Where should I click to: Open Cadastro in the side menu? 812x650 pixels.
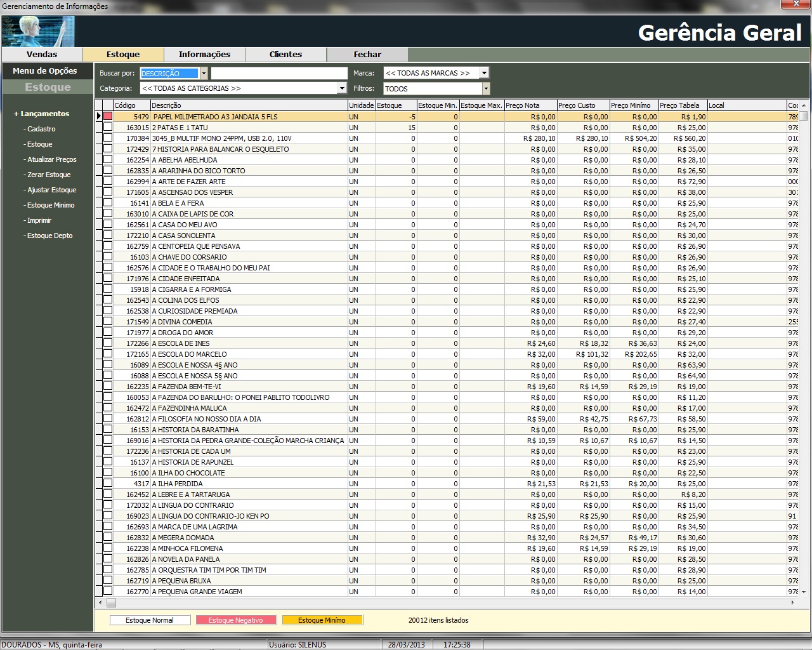coord(40,129)
